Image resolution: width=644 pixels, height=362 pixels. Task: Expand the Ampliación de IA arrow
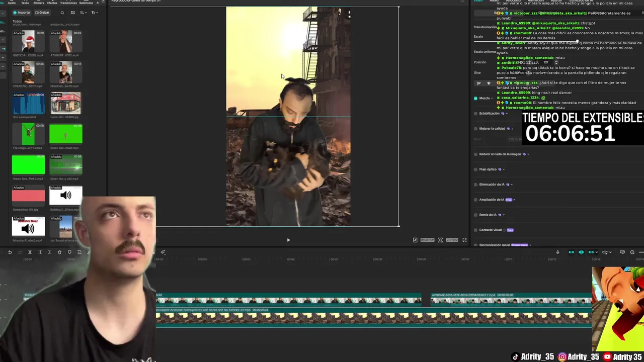tap(514, 200)
